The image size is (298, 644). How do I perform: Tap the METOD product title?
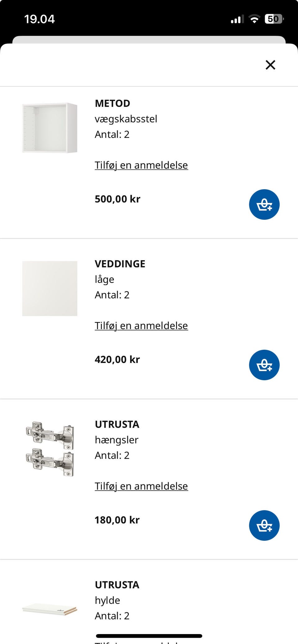pyautogui.click(x=112, y=103)
